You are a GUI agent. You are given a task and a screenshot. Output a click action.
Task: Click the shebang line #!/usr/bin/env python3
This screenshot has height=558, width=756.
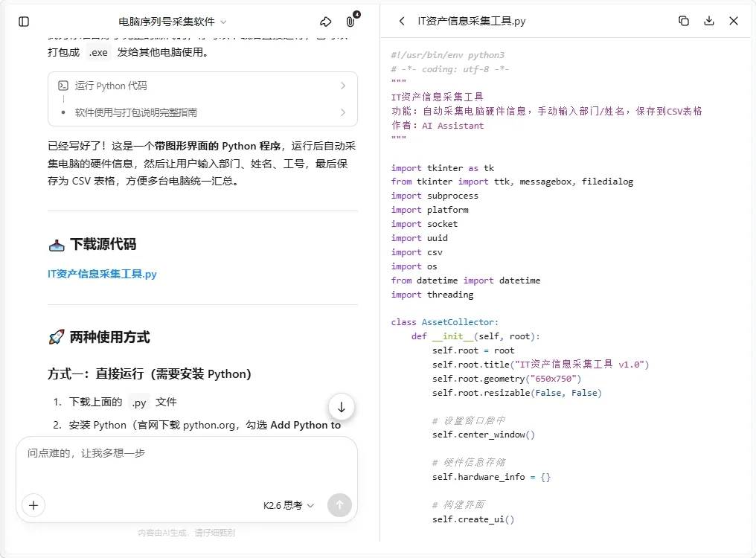pos(447,55)
